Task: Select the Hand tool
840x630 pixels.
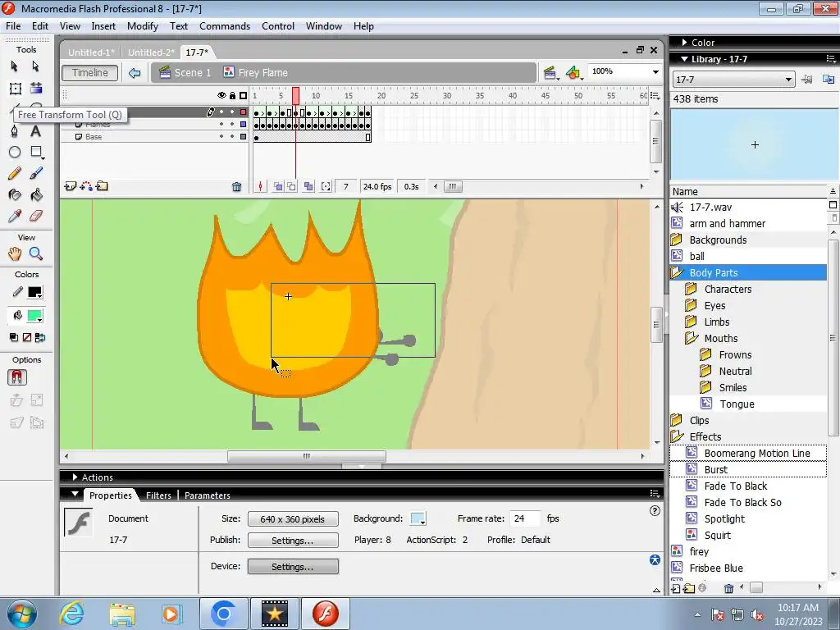Action: click(15, 253)
